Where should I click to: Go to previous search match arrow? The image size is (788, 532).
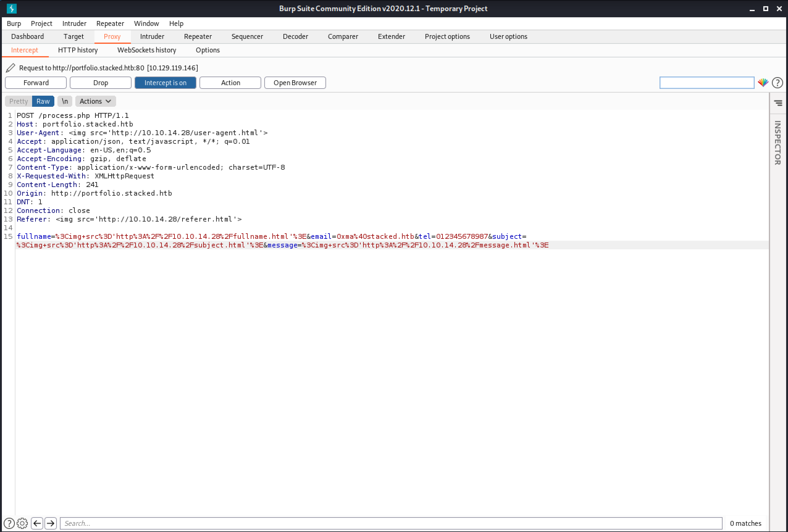[37, 523]
